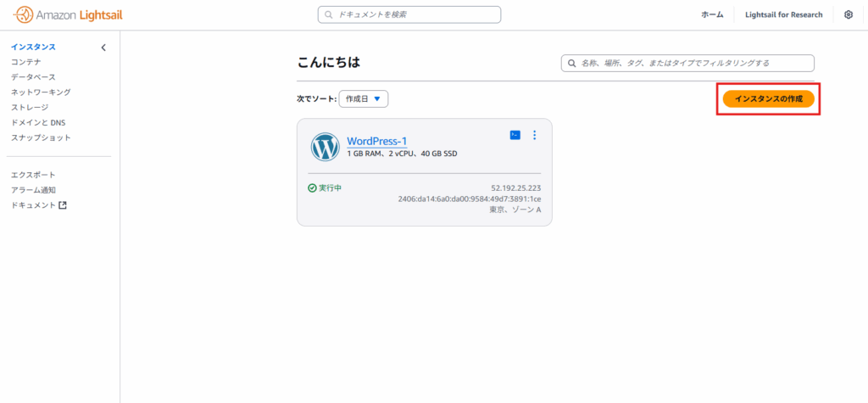Click IP address 52.192.25.223

(x=516, y=188)
